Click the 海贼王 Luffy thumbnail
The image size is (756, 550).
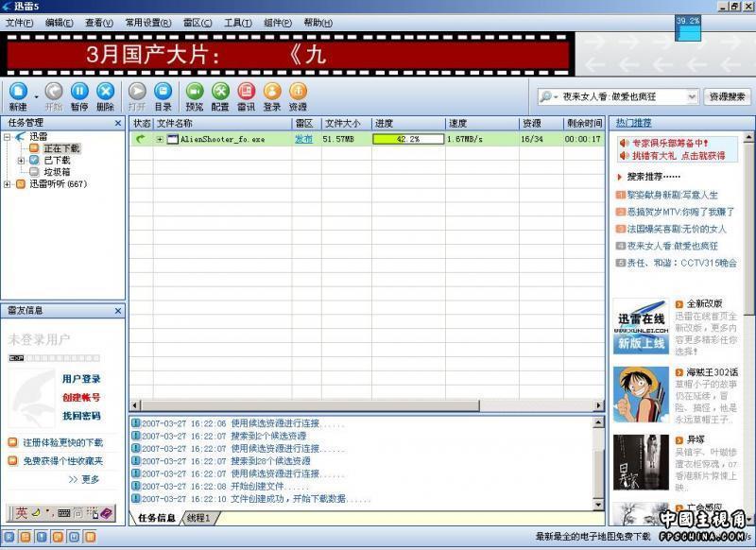[642, 395]
